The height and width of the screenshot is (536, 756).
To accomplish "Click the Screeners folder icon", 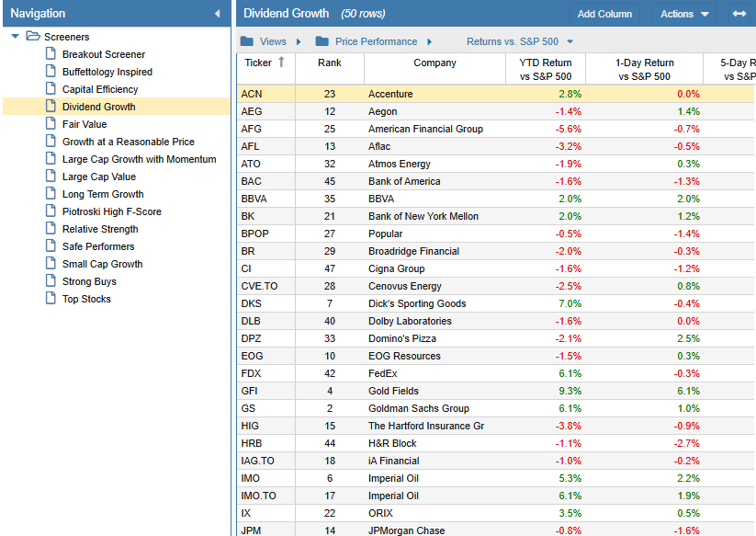I will pos(33,37).
